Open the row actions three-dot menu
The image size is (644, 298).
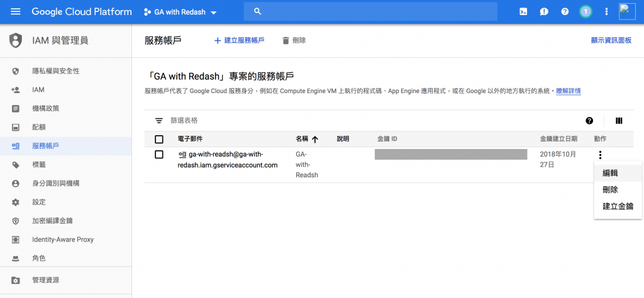pos(600,155)
